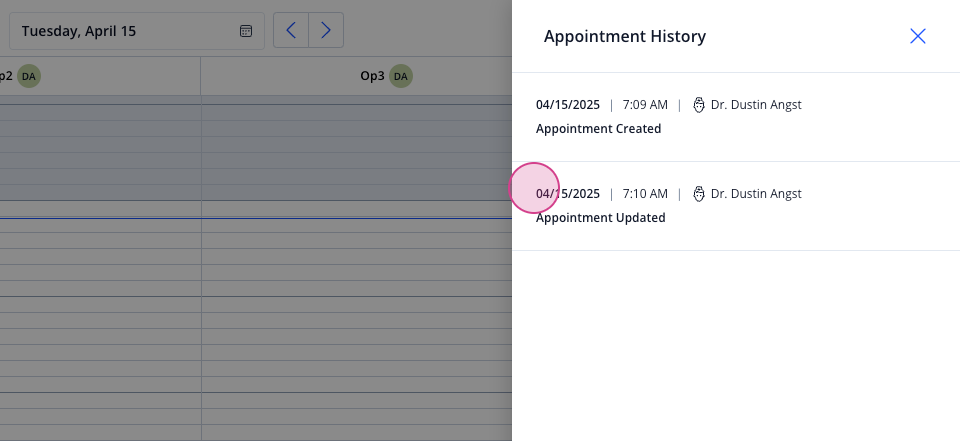
Task: Select the Appointment Created history entry
Action: coord(736,117)
